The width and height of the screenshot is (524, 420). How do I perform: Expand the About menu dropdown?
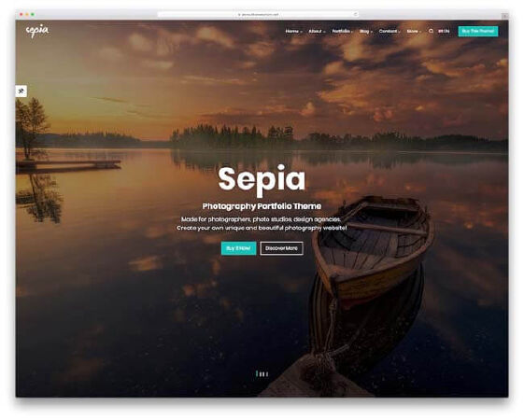click(317, 31)
